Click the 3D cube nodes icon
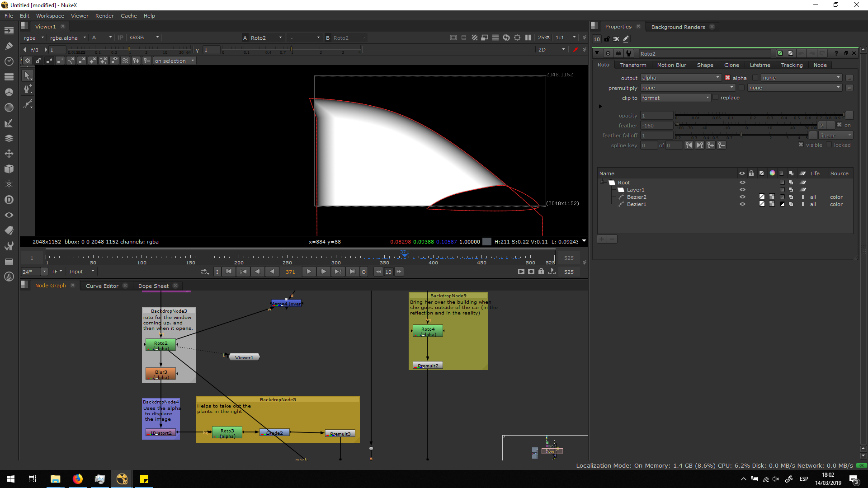The width and height of the screenshot is (868, 488). 9,169
